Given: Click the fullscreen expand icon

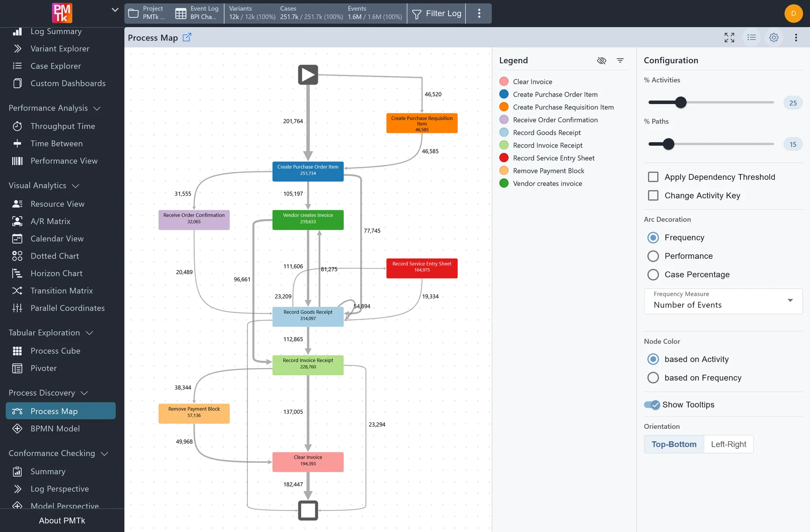Looking at the screenshot, I should tap(729, 37).
